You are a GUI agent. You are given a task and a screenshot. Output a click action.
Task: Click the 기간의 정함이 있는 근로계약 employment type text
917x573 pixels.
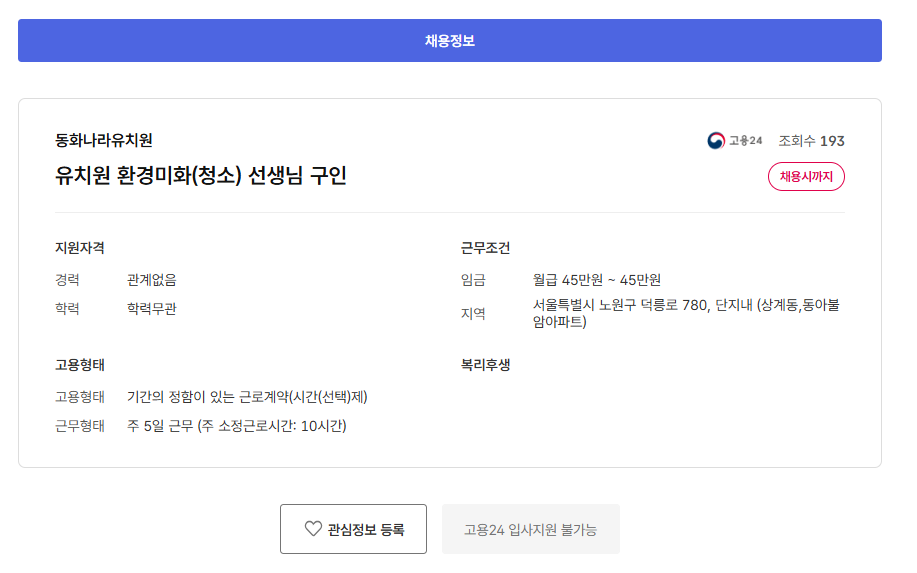click(247, 397)
